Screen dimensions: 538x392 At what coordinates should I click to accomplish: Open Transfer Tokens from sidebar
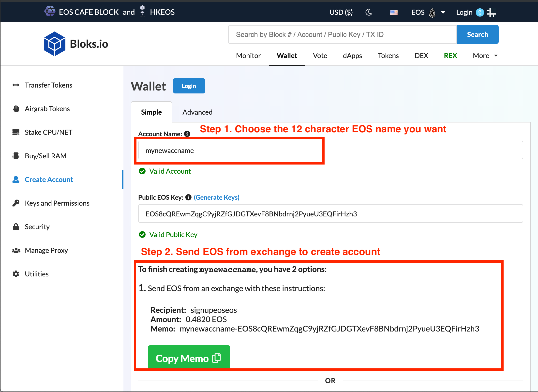pos(48,85)
